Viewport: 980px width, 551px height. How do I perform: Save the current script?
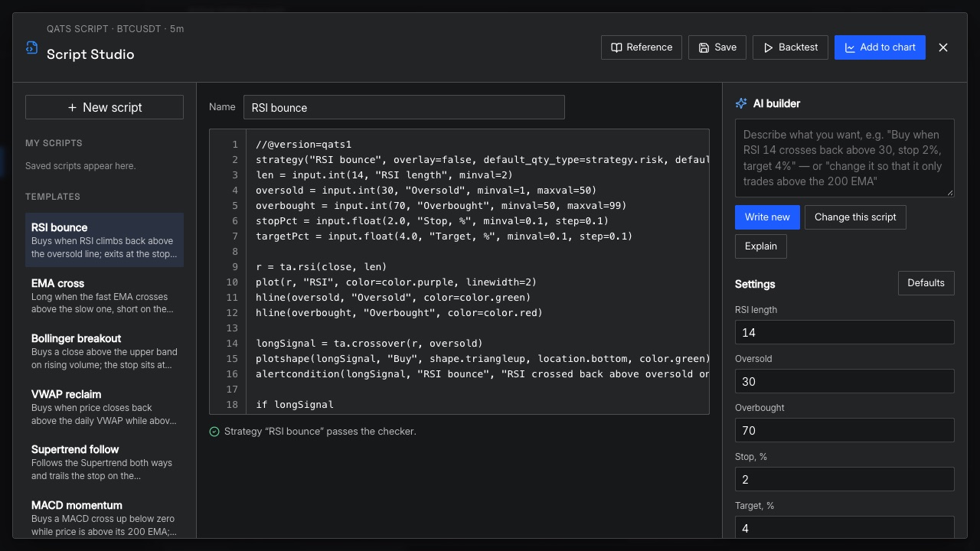point(717,47)
